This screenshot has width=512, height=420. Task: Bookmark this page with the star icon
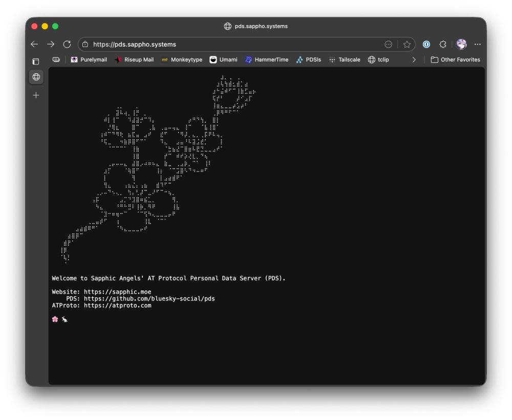[407, 45]
